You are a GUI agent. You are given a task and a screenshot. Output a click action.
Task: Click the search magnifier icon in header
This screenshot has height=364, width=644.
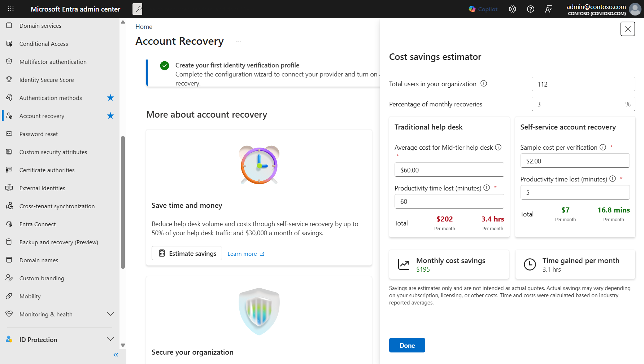point(138,9)
